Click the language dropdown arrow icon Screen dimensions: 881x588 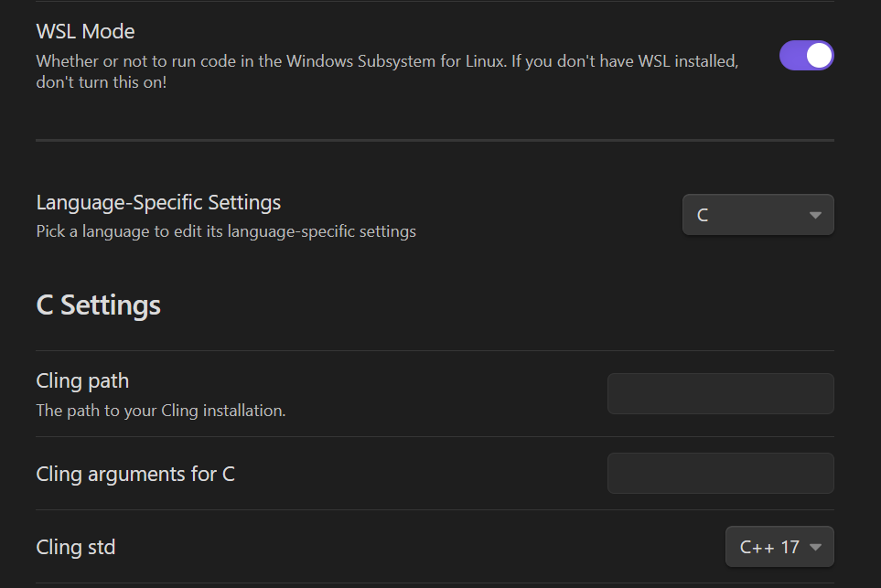815,216
